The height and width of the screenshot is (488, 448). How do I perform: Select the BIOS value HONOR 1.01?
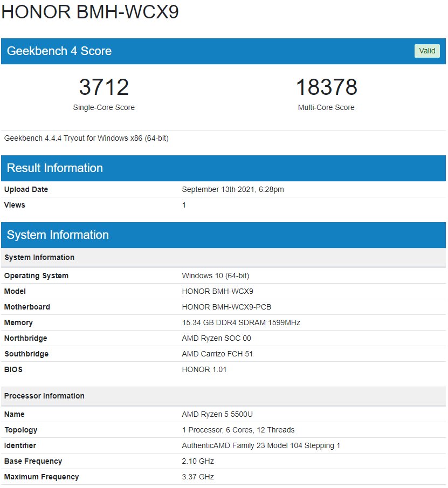coord(204,369)
